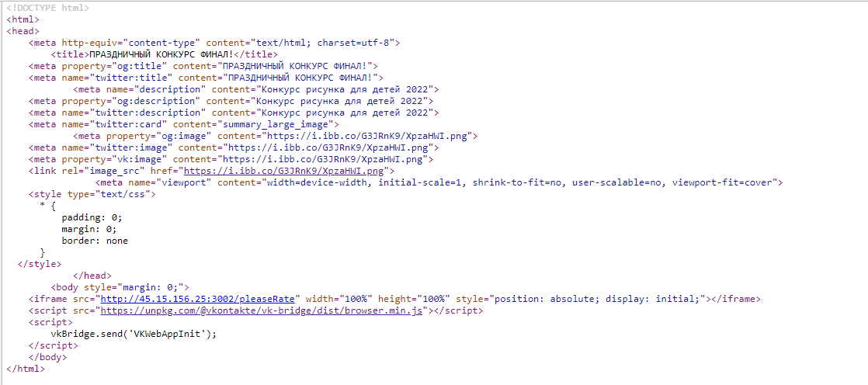Open the iframe src 45.15.156.25:3002/pleaseRate link
Viewport: 868px width, 385px height.
tap(198, 300)
